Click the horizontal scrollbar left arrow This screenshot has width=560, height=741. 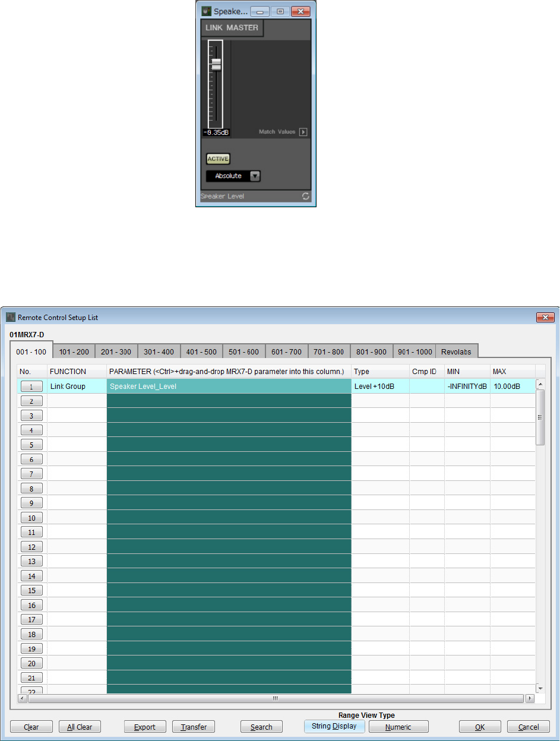tap(23, 698)
